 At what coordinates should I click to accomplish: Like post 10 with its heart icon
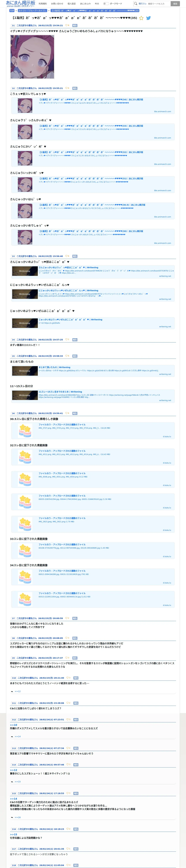pyautogui.click(x=67, y=677)
